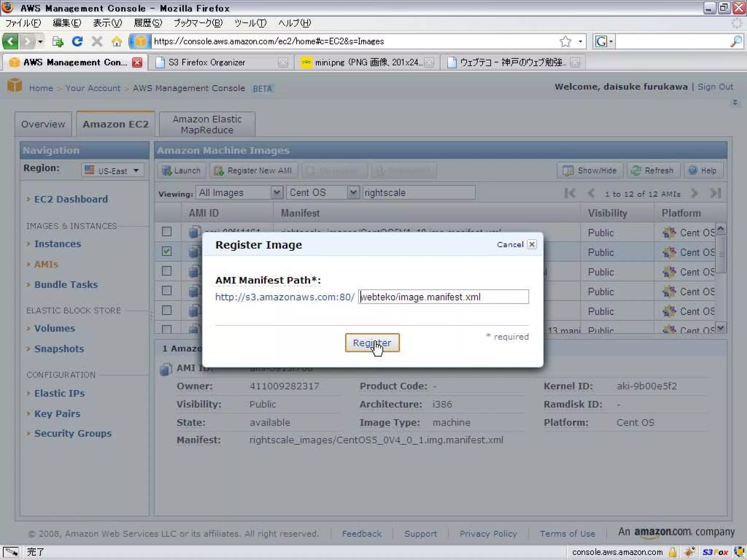Click the Launch toolbar button
The width and height of the screenshot is (747, 560).
point(182,170)
